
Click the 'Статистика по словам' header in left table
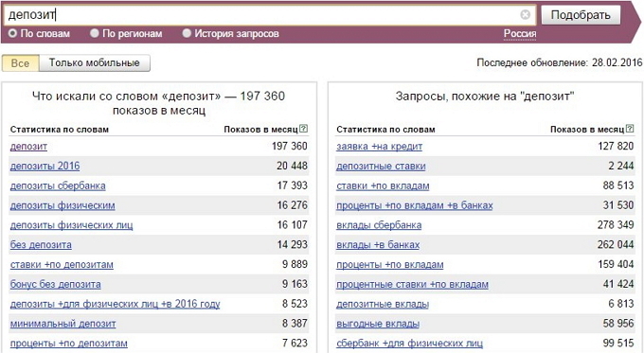[x=60, y=130]
